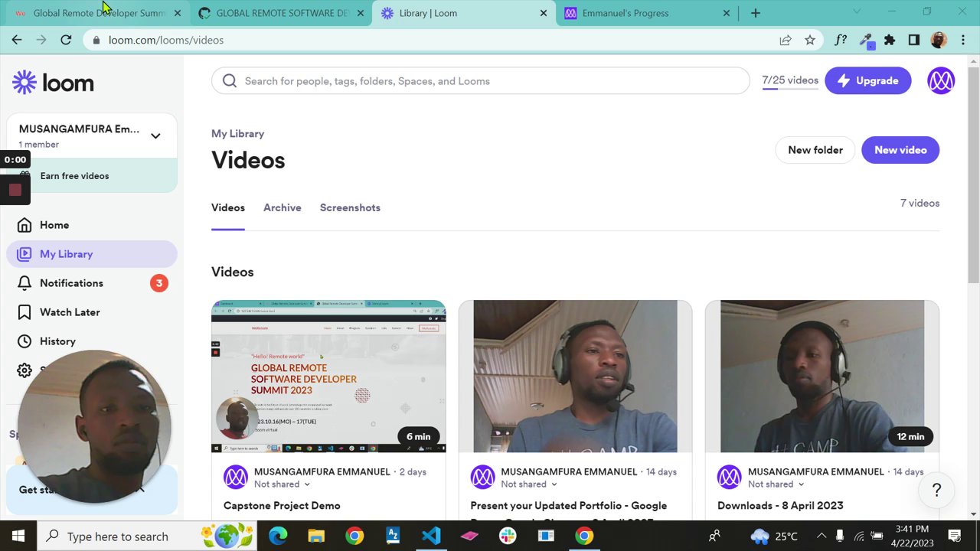The height and width of the screenshot is (551, 980).
Task: Click the weather 25°C widget
Action: pyautogui.click(x=774, y=536)
